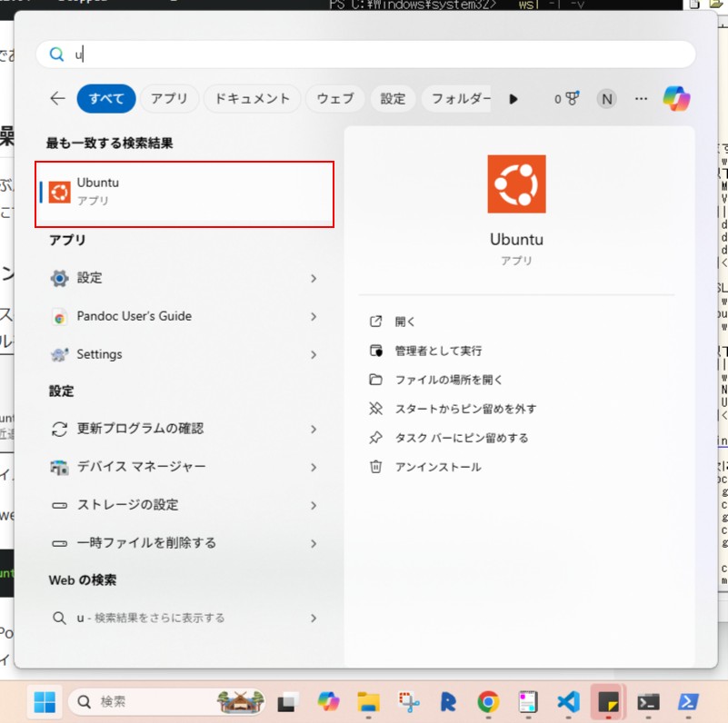Image resolution: width=728 pixels, height=723 pixels.
Task: Expand the web search 'u' chevron
Action: (314, 619)
